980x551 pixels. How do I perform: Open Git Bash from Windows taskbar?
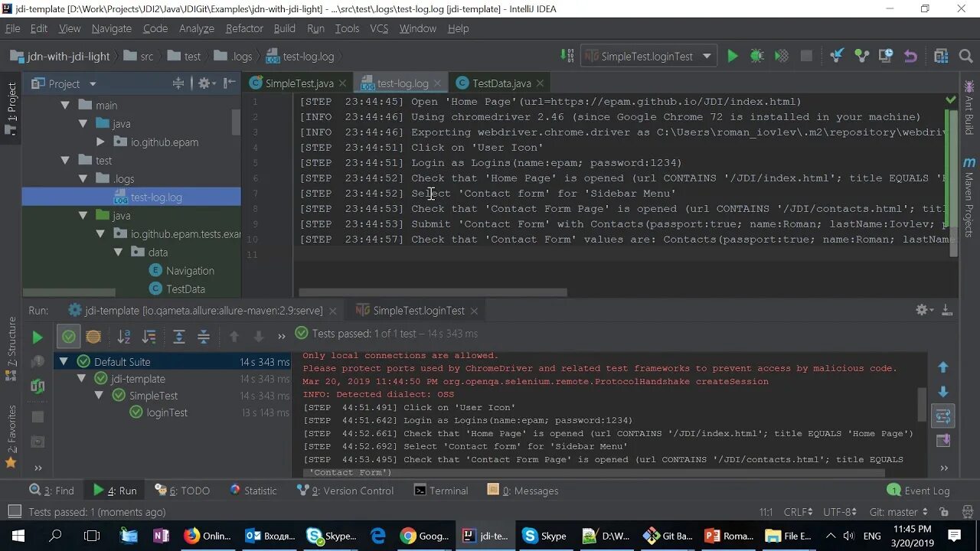[x=668, y=536]
